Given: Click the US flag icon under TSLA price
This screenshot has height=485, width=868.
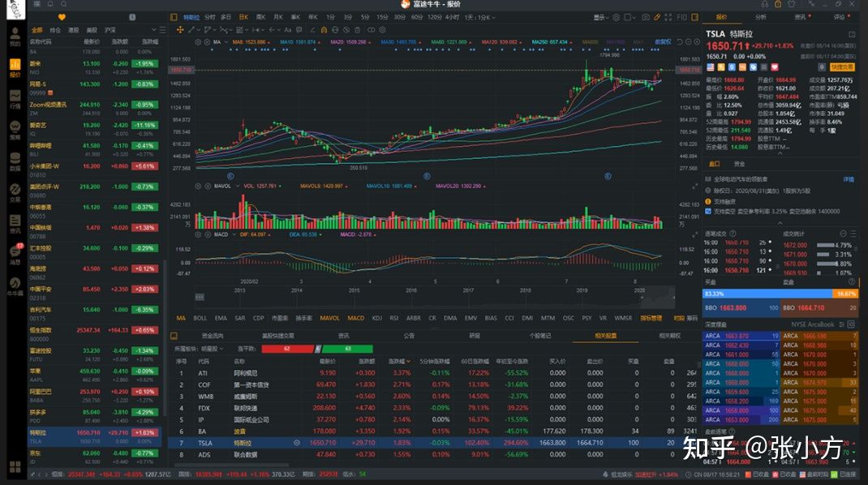Looking at the screenshot, I should (x=711, y=67).
